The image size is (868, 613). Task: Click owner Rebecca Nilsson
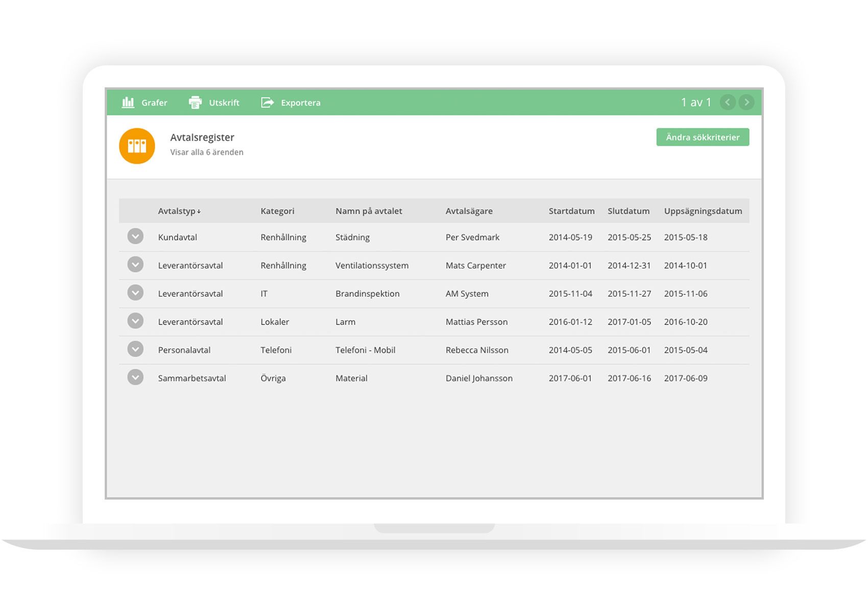point(477,350)
